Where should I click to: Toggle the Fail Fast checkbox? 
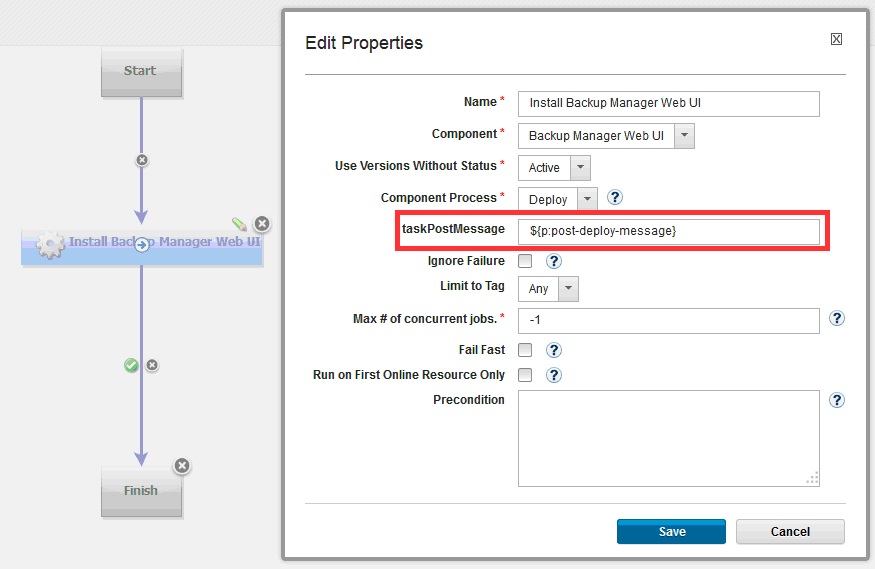[525, 350]
